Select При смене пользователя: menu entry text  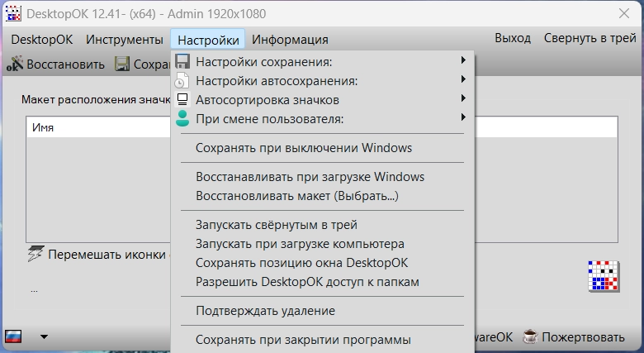coord(270,119)
